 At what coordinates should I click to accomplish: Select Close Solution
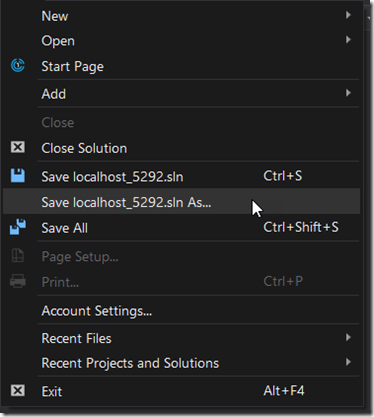tap(182, 148)
